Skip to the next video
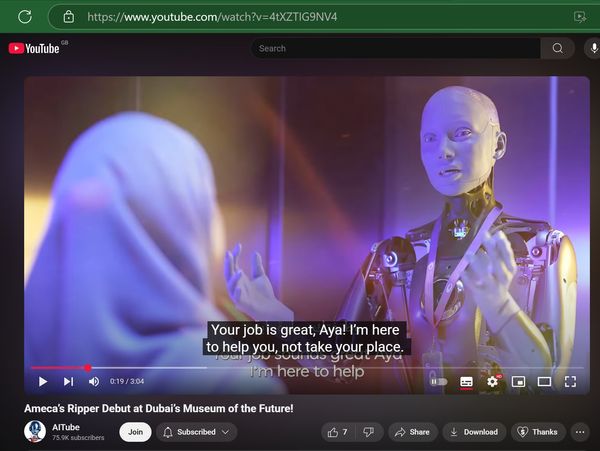Viewport: 600px width, 451px height. point(68,381)
